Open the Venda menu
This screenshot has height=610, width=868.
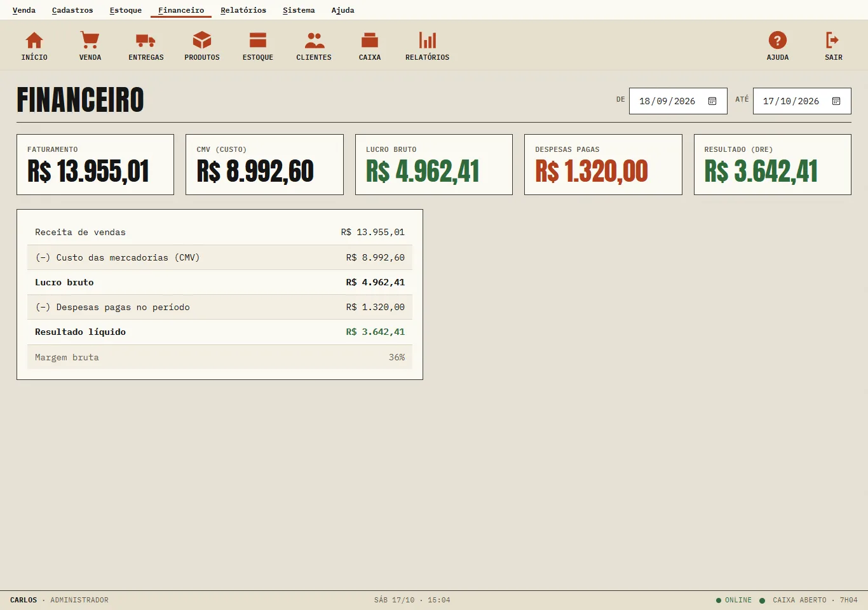point(24,10)
